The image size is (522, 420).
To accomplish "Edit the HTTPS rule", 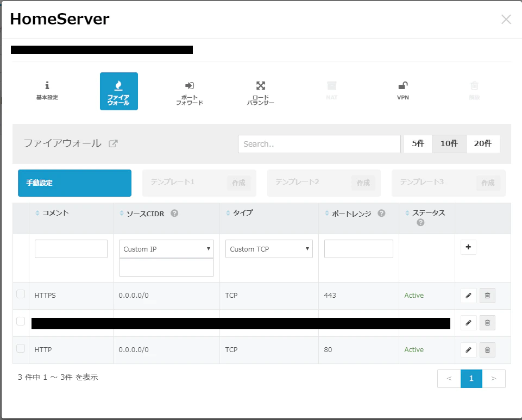I will click(468, 296).
